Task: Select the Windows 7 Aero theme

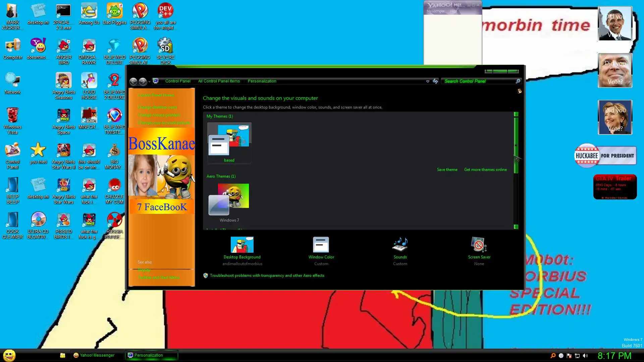Action: coord(229,200)
